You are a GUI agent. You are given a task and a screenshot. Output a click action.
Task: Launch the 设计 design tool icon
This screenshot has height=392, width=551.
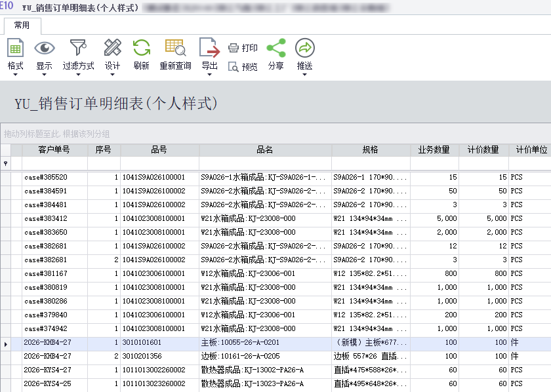(112, 48)
